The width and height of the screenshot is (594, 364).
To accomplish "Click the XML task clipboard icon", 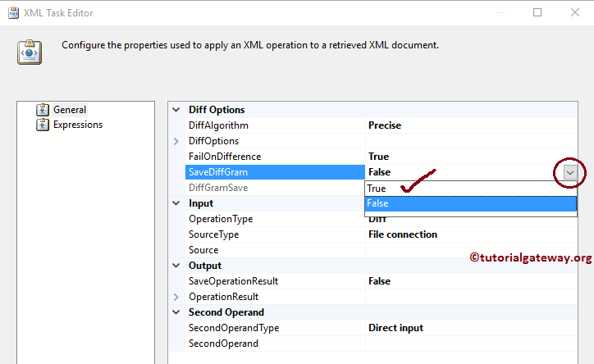I will tap(30, 52).
